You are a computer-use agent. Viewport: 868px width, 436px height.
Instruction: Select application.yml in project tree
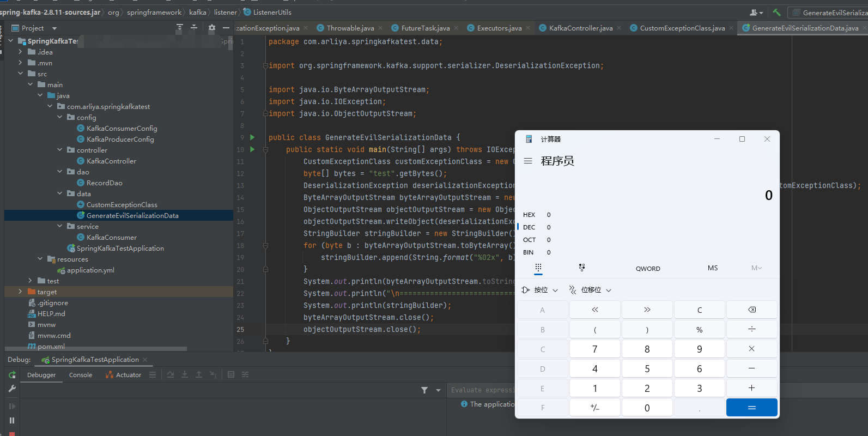[90, 270]
